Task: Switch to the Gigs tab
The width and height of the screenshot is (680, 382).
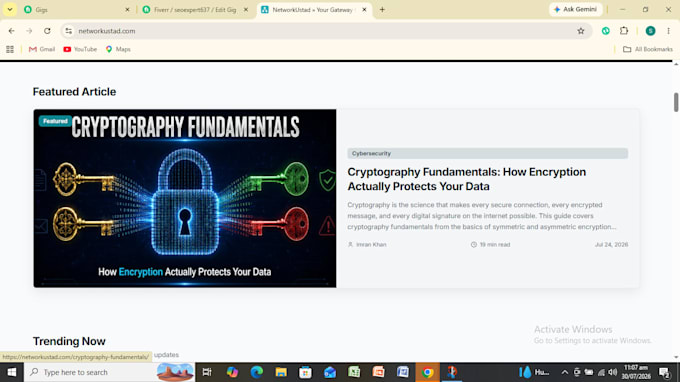Action: point(76,10)
